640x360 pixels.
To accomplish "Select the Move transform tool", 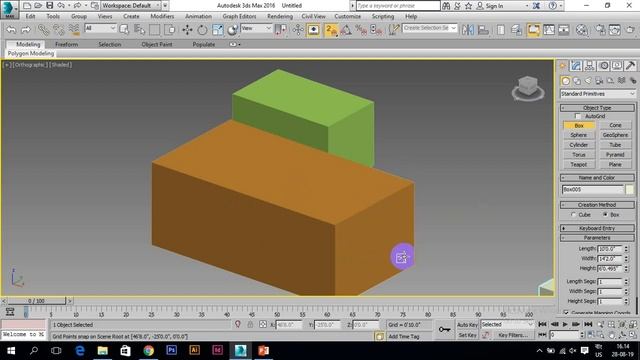I will tap(187, 29).
